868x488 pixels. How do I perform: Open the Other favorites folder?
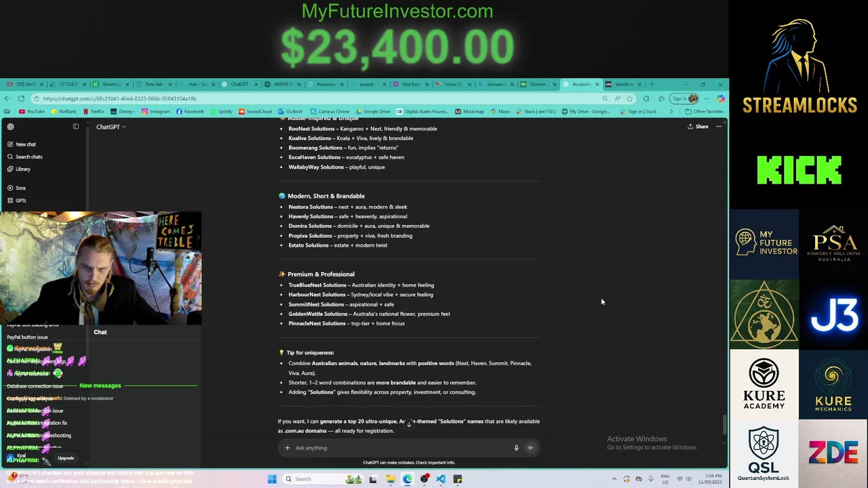point(705,111)
